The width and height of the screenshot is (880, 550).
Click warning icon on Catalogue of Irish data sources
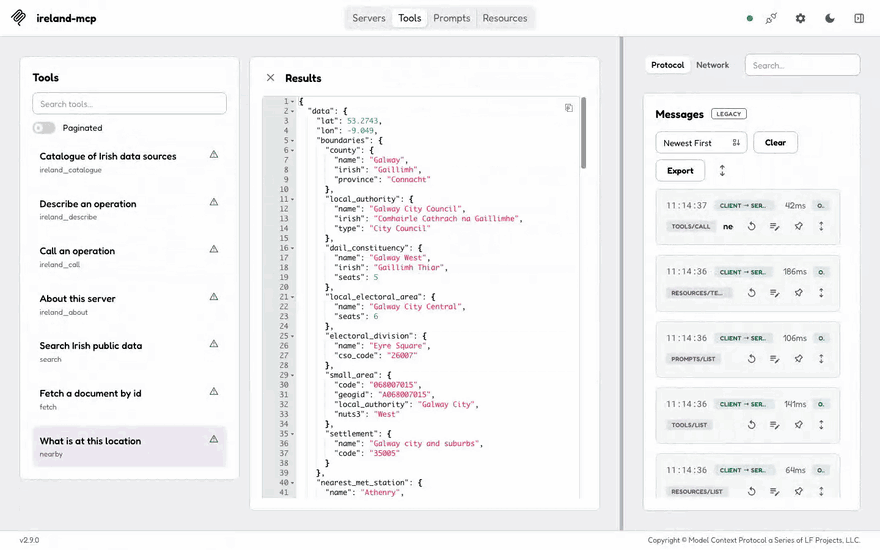click(x=214, y=154)
